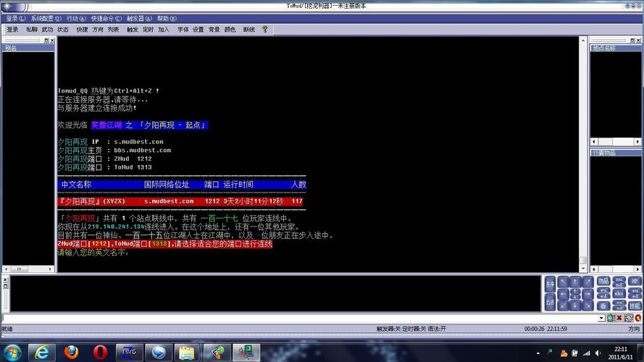Click the 物品 items button
This screenshot has width=644, height=362.
pos(603,281)
